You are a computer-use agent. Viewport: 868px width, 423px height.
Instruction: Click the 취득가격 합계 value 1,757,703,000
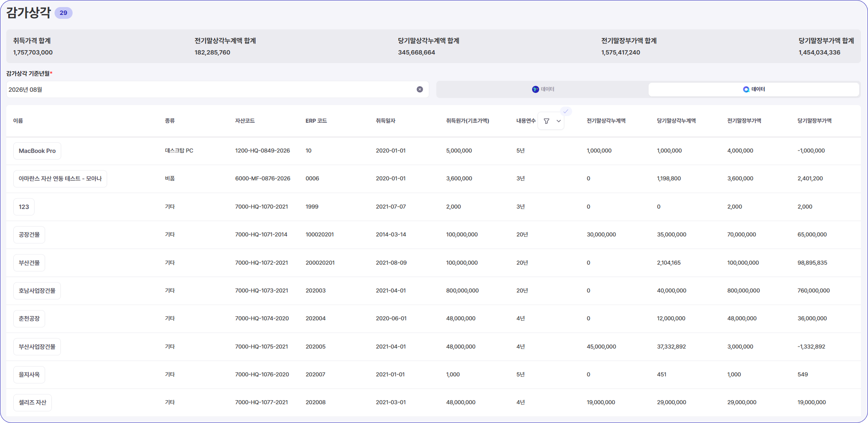[x=33, y=53]
